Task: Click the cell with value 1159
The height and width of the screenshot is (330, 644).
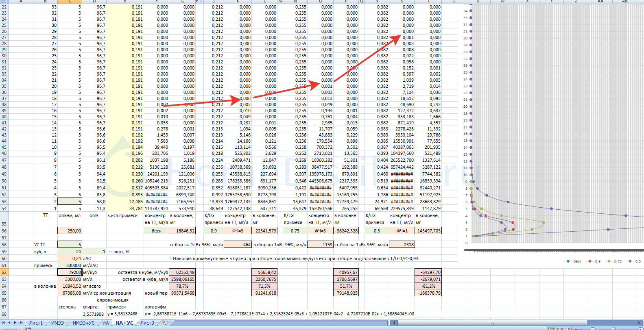Action: point(320,245)
